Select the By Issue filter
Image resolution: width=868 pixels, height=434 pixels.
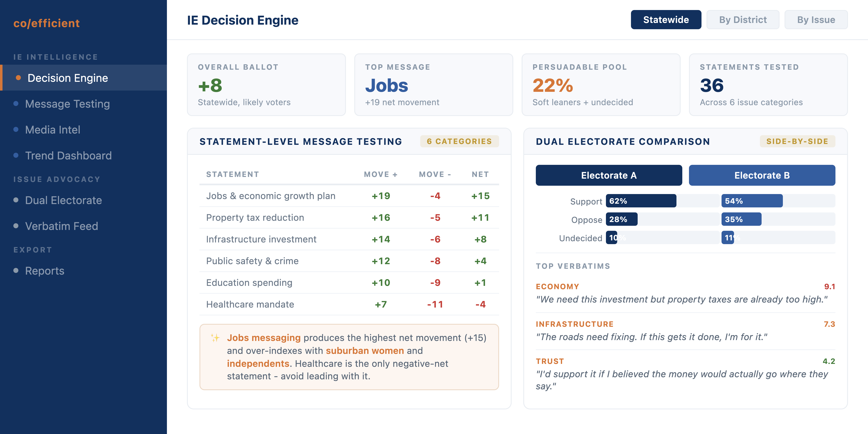[816, 20]
